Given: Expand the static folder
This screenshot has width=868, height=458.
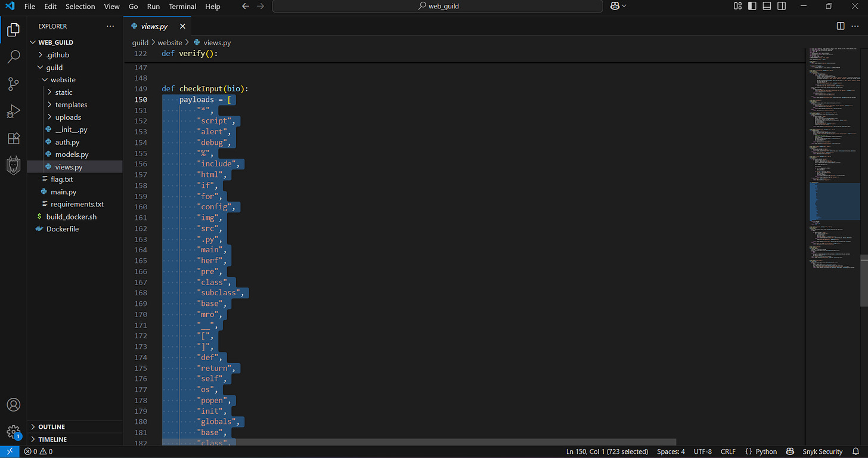Looking at the screenshot, I should pos(64,92).
